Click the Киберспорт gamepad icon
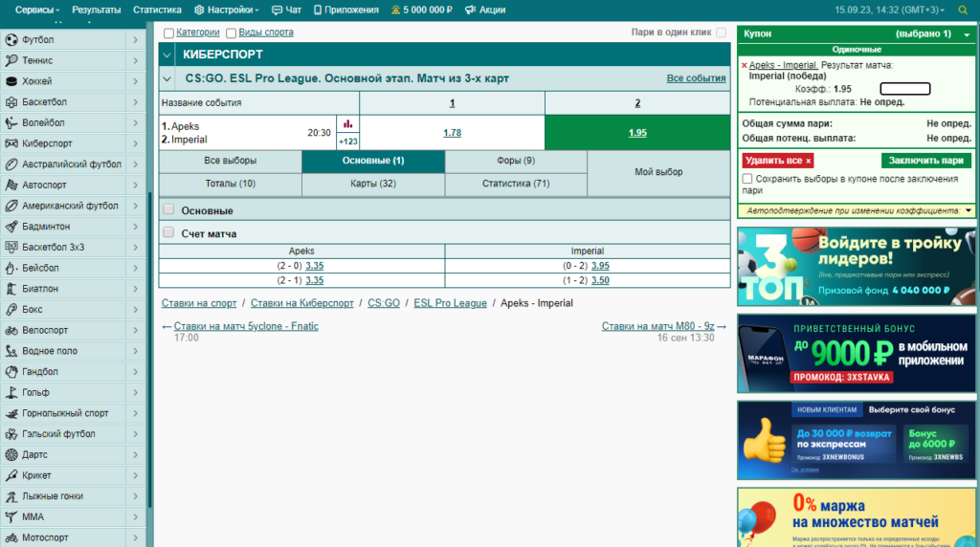The width and height of the screenshot is (980, 547). tap(11, 143)
